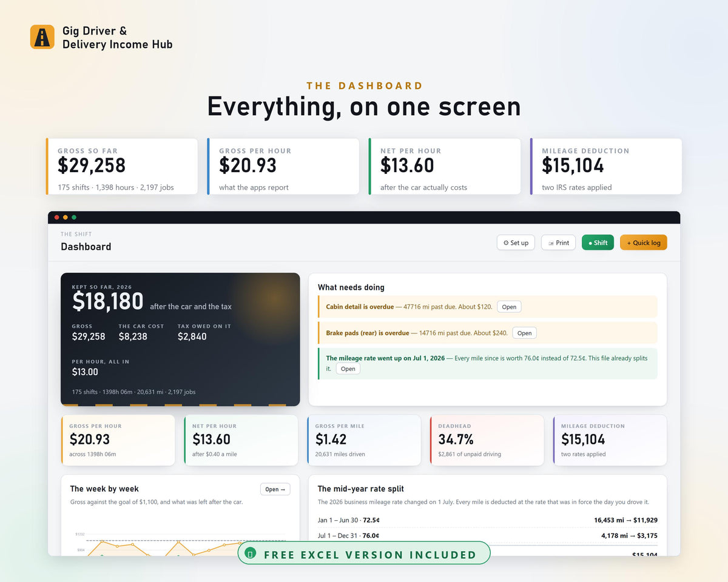The width and height of the screenshot is (728, 582).
Task: Click the 175 shifts · 1,398 hours · 2,197 jobs text
Action: pyautogui.click(x=116, y=187)
